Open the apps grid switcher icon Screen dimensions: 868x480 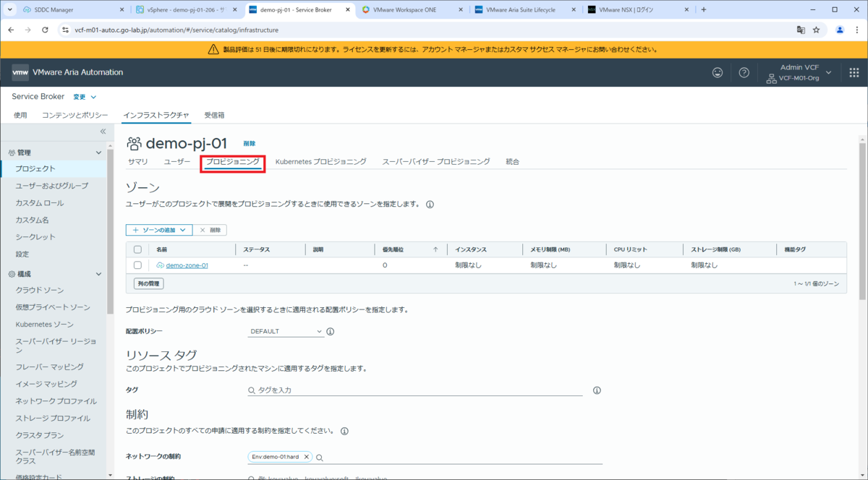854,72
